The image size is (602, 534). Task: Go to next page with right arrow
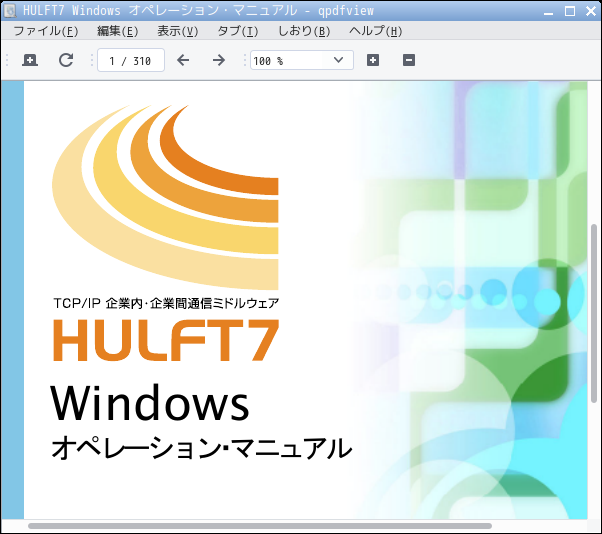click(x=219, y=60)
